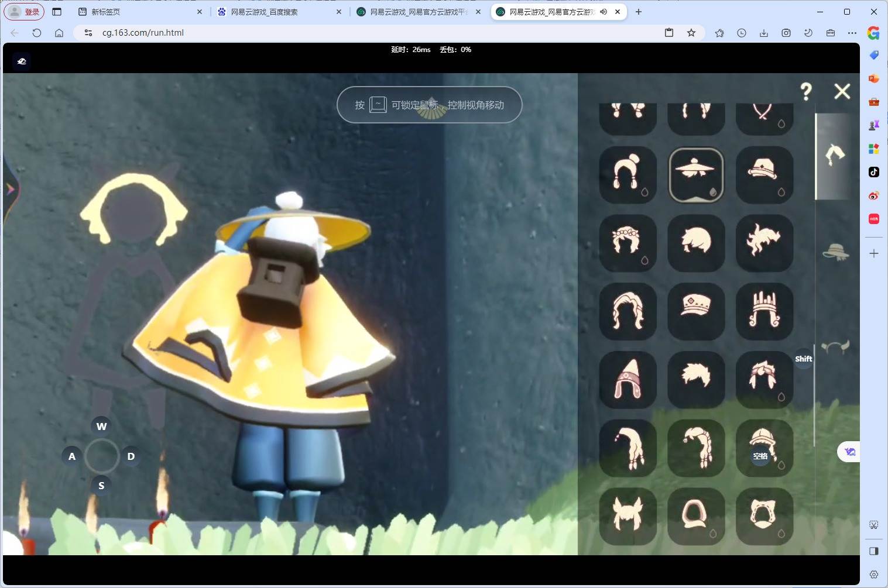This screenshot has height=588, width=888.
Task: Select the pointed hat with ear flaps
Action: (628, 380)
